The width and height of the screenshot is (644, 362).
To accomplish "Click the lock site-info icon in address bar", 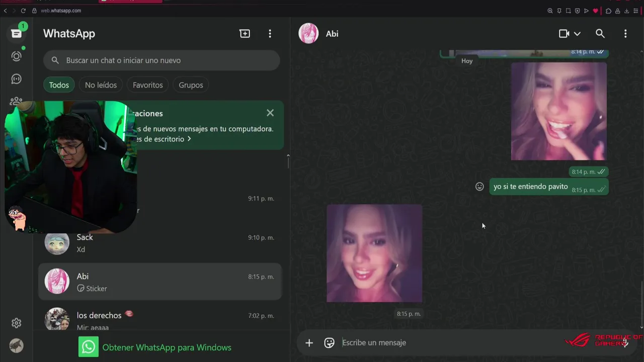I will point(34,11).
